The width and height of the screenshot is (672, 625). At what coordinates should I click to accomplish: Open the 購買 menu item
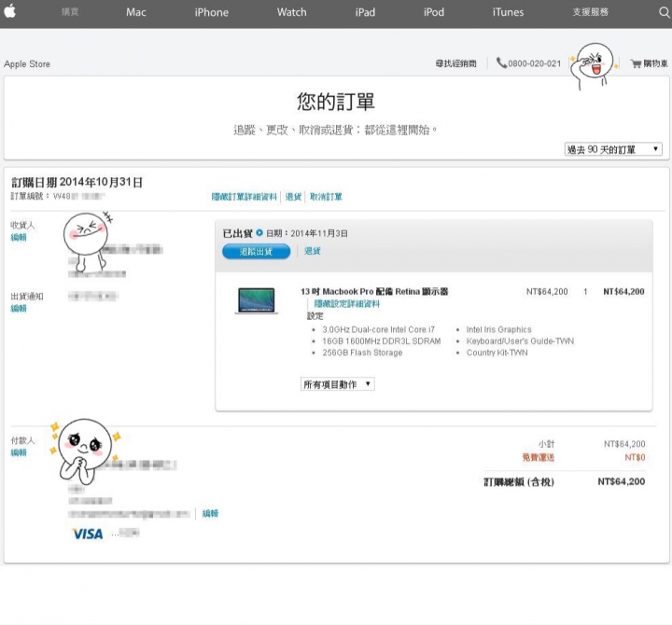(70, 12)
